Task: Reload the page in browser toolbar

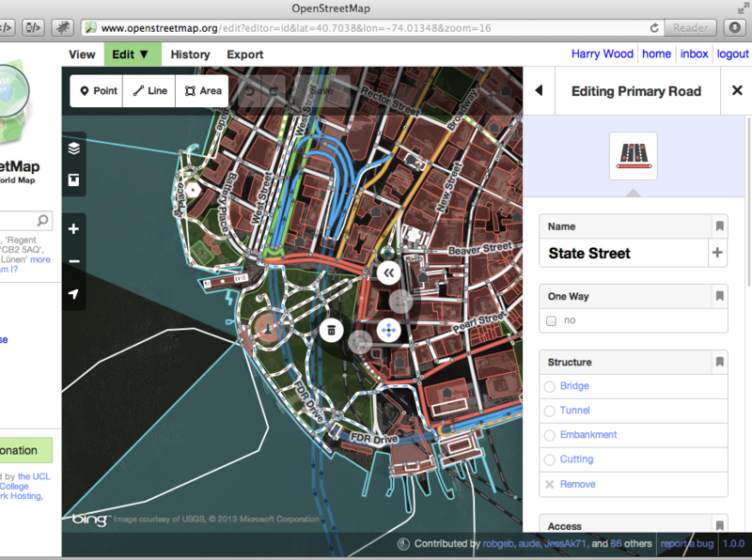Action: tap(654, 28)
